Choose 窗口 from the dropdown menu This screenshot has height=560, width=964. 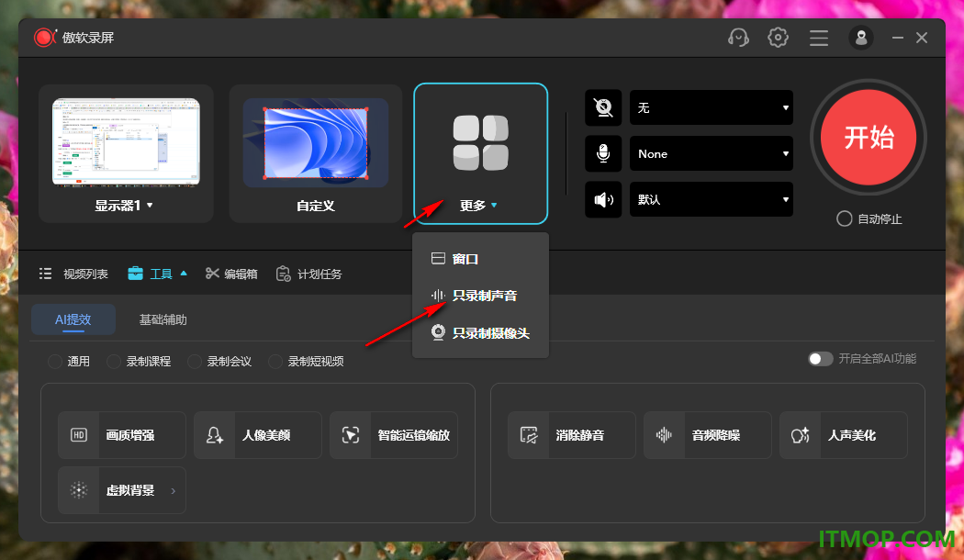point(480,259)
